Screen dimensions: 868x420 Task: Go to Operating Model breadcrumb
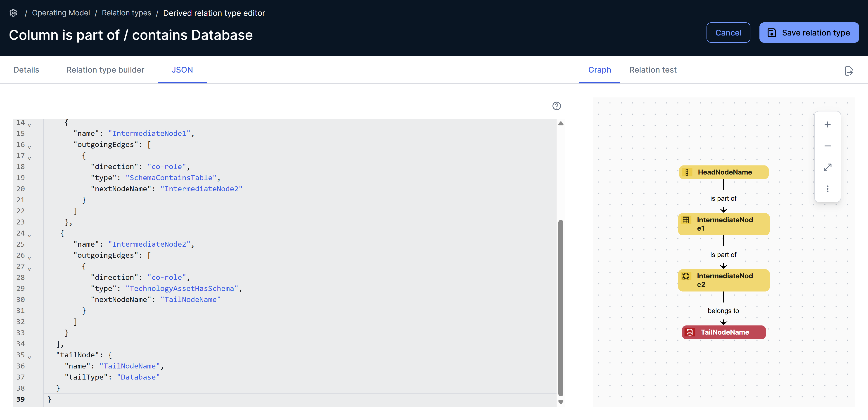tap(61, 13)
